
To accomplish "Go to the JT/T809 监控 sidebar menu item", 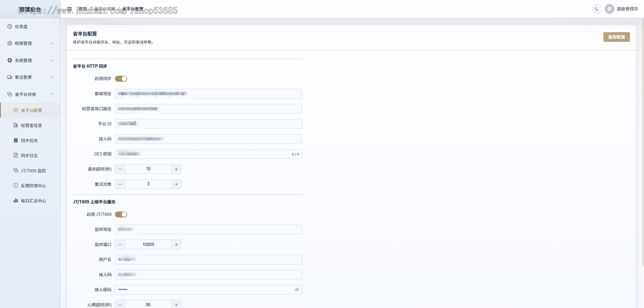I will click(30, 171).
